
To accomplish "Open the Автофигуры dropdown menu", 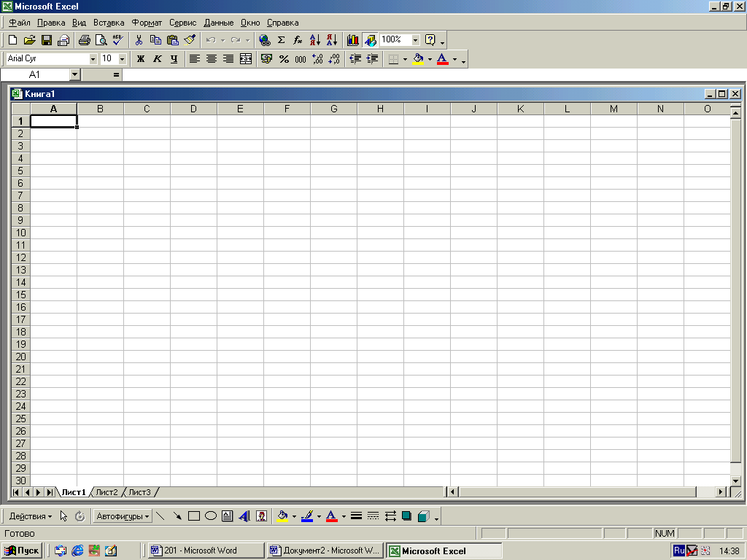I will (123, 516).
